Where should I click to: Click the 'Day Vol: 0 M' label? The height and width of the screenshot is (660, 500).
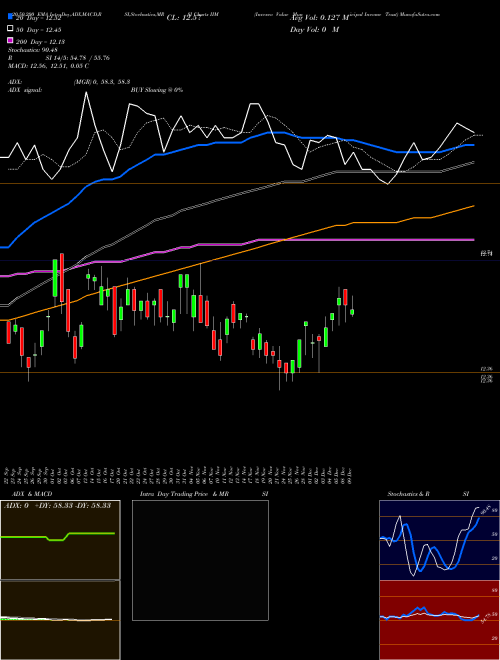tap(314, 29)
